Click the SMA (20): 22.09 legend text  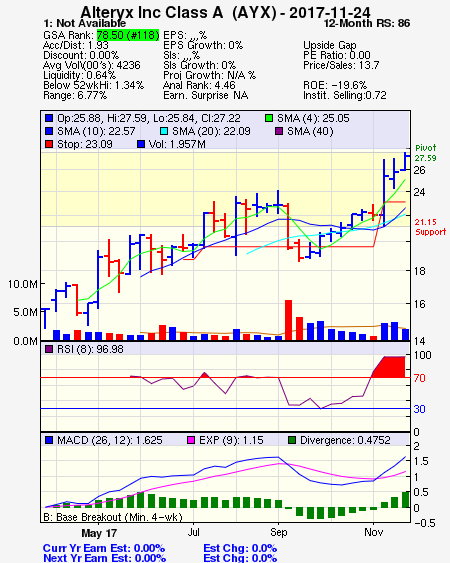[211, 131]
